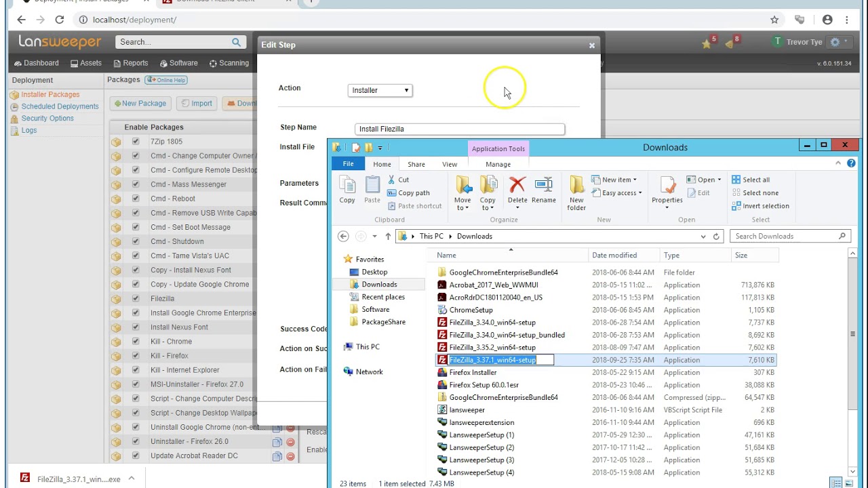Click the Step Name input field
This screenshot has width=868, height=488.
pos(460,129)
